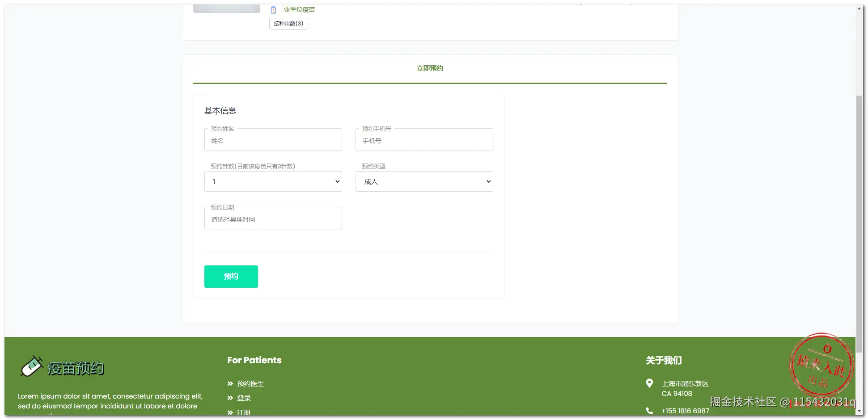Viewport: 868px width, 420px height.
Task: Click the 预约针数(目前该疫苗只有3针数) label
Action: tap(253, 166)
